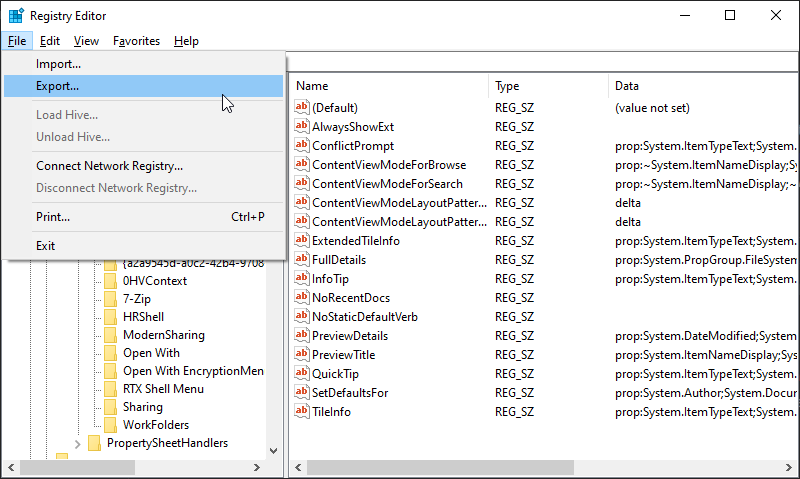The width and height of the screenshot is (800, 479).
Task: Click the HRShell folder icon
Action: (110, 317)
